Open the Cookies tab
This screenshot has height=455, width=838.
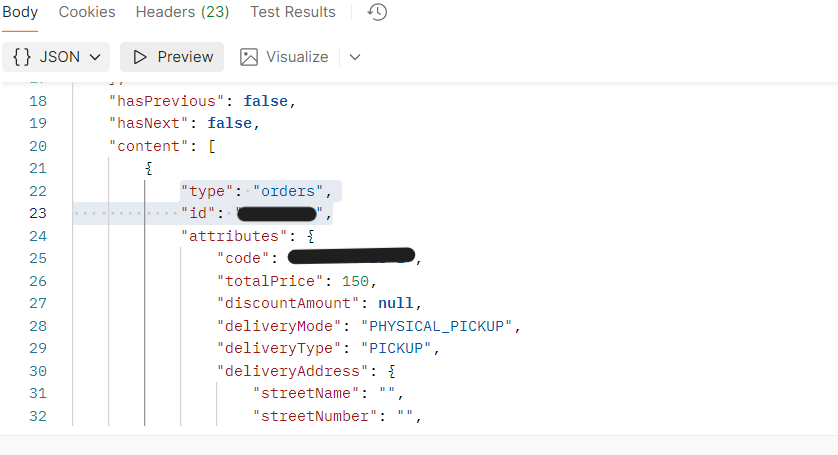pos(87,13)
